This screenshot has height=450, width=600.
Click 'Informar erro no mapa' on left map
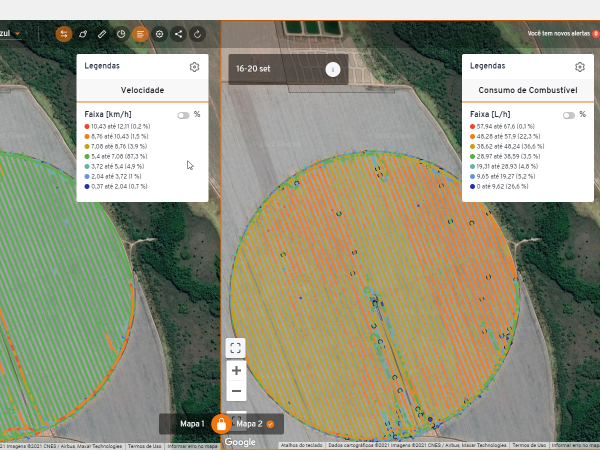[x=192, y=446]
